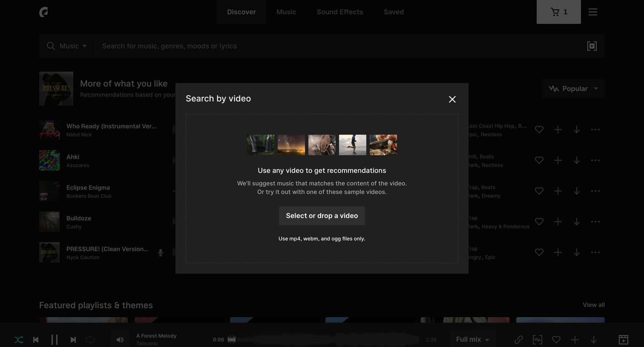Image resolution: width=644 pixels, height=347 pixels.
Task: Find similar segment of playing track
Action: coord(538,340)
